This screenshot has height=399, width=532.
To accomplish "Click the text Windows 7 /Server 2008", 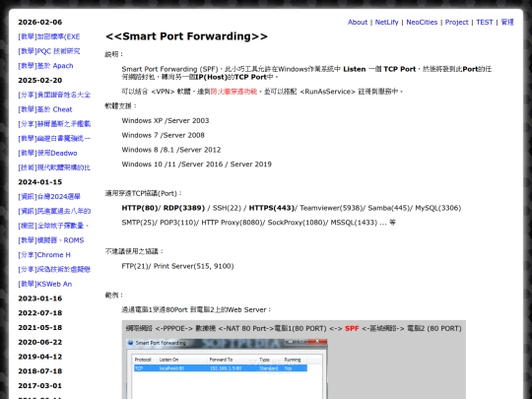I will pyautogui.click(x=164, y=135).
